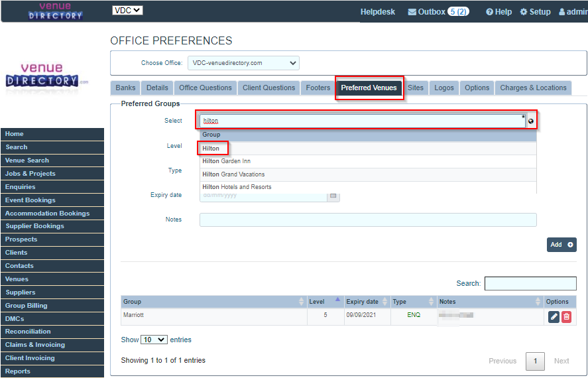Open Venue Search in the sidebar

(52, 160)
